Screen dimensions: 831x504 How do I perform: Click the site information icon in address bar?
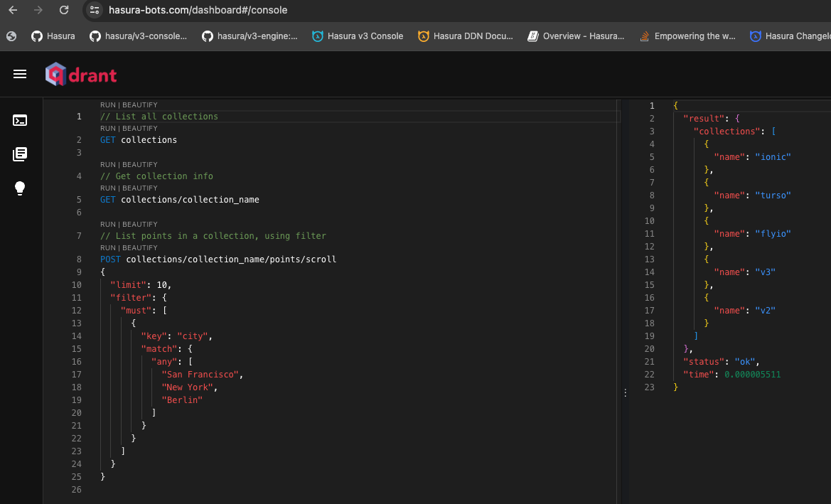95,10
